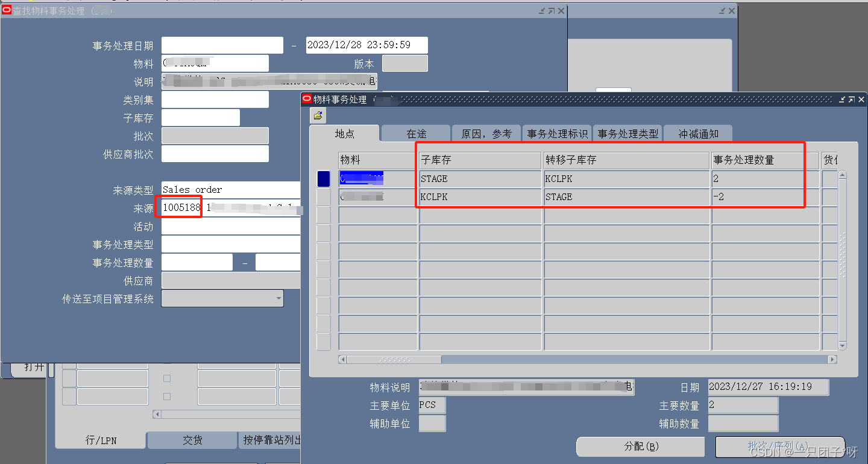Click the 打开 button

click(33, 366)
